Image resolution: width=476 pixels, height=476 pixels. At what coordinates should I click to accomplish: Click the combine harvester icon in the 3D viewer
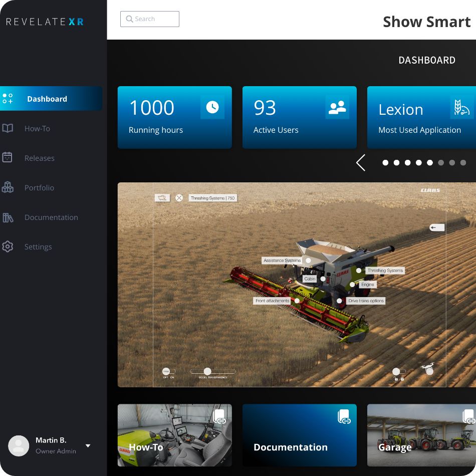pyautogui.click(x=162, y=198)
